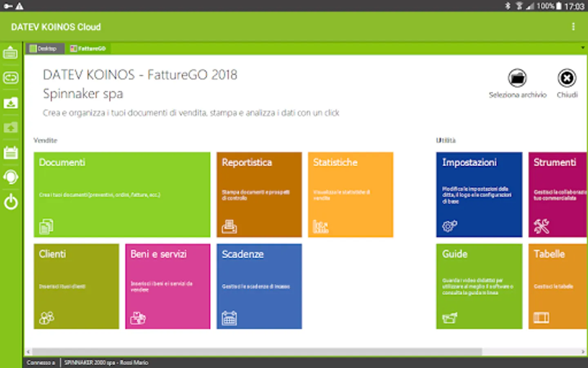Click the people icon in Clienti tile
This screenshot has width=588, height=368.
47,318
